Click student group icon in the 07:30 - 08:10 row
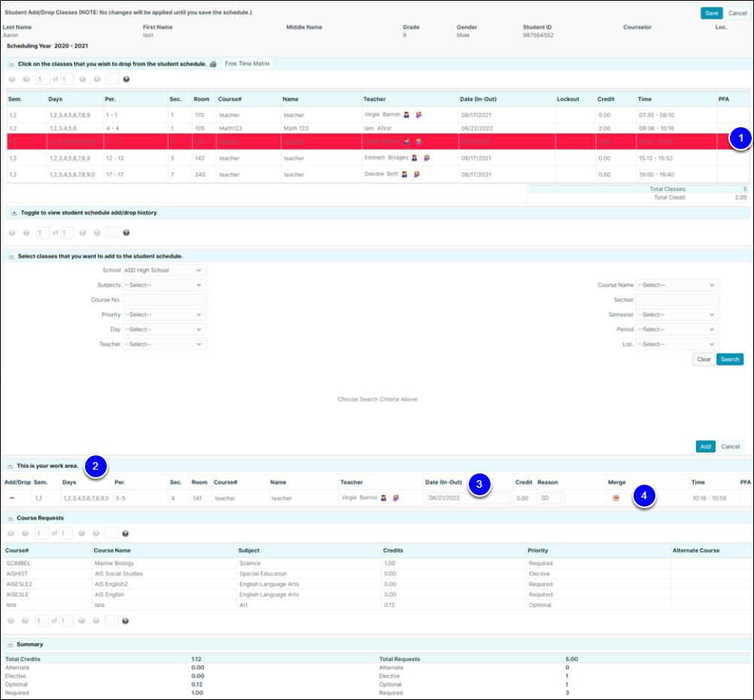 (x=419, y=115)
